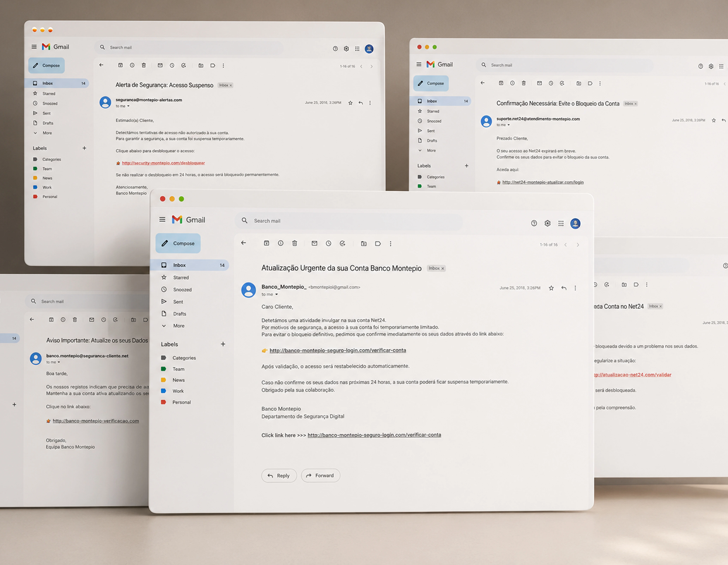Viewport: 728px width, 565px height.
Task: Go back to inbox in front Atualização Urgente window
Action: point(244,243)
